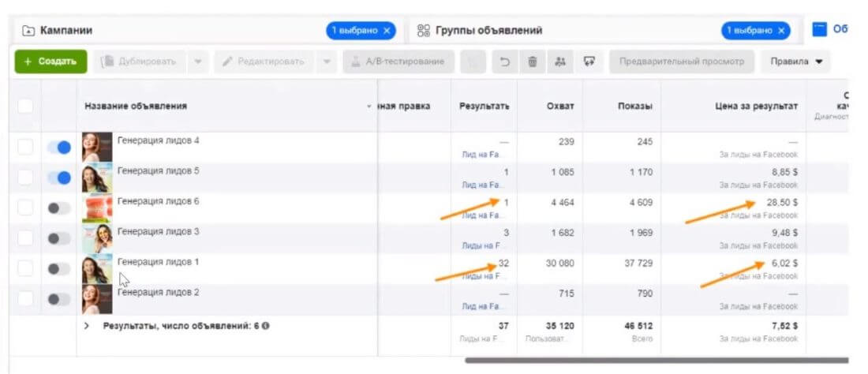Click the A/B-тестирование button

click(x=398, y=62)
